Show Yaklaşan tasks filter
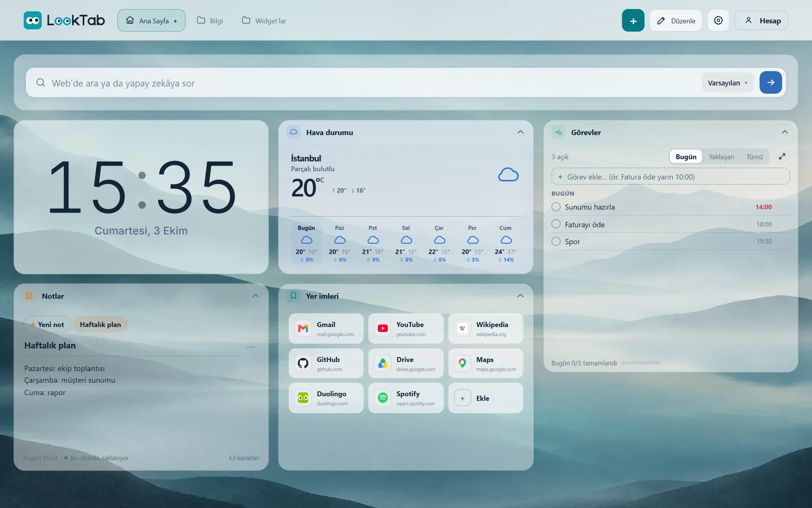 (721, 157)
